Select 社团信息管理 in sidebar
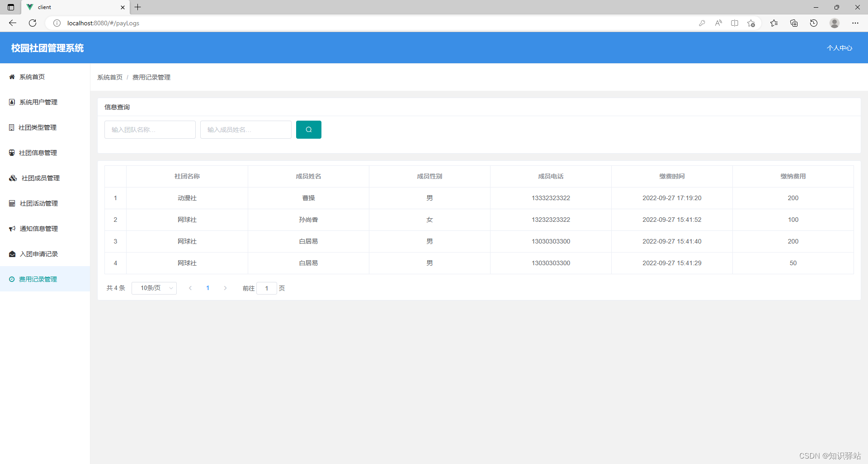The image size is (868, 464). (x=45, y=153)
